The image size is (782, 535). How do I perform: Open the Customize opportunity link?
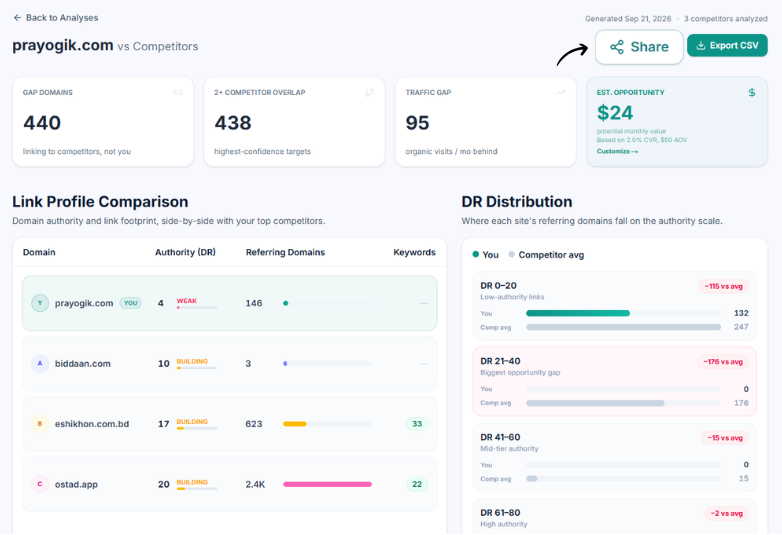coord(617,152)
